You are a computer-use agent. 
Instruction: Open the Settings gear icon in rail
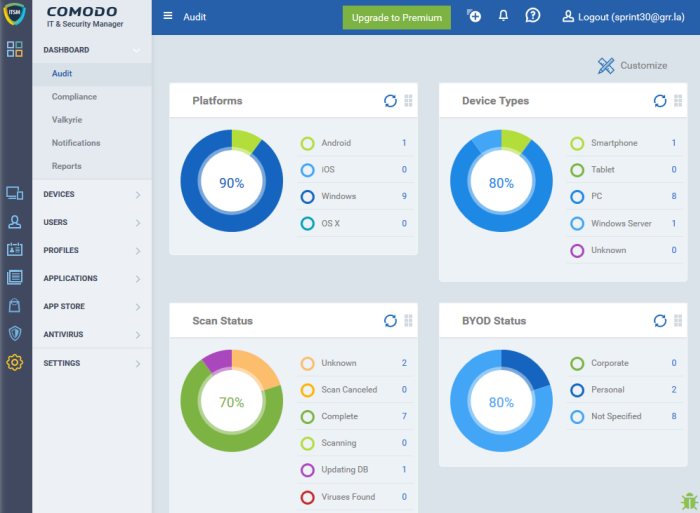click(x=15, y=363)
